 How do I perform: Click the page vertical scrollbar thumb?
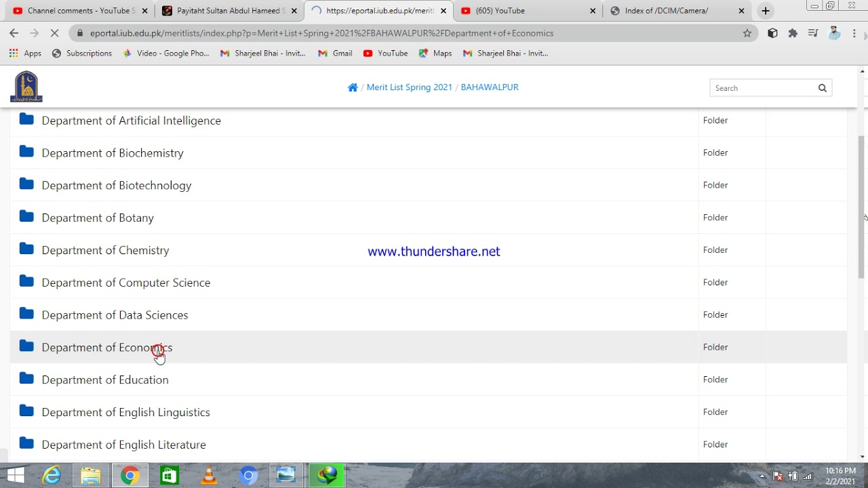pyautogui.click(x=862, y=207)
